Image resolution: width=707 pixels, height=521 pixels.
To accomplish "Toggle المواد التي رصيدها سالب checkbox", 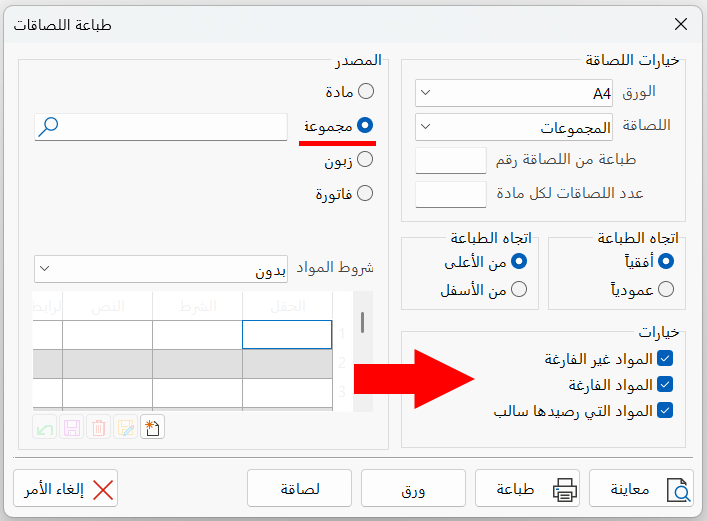I will (665, 410).
